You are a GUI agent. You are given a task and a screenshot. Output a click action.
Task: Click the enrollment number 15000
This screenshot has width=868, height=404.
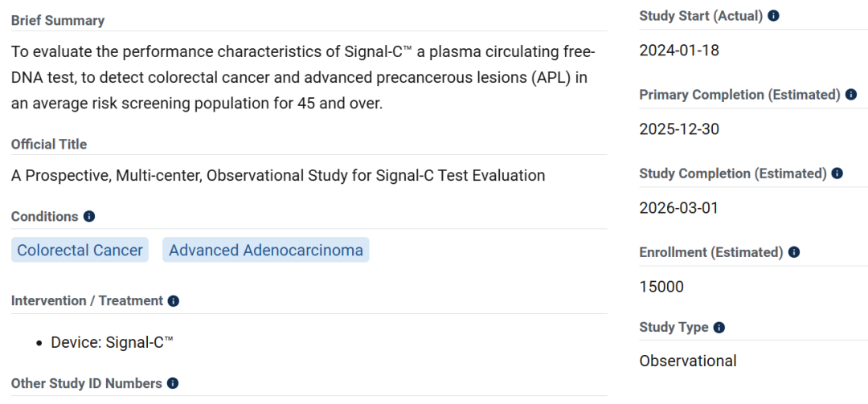coord(661,287)
